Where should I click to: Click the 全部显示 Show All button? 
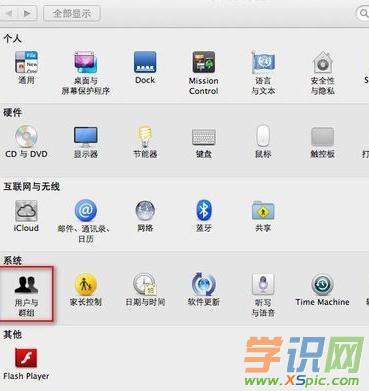tap(72, 13)
